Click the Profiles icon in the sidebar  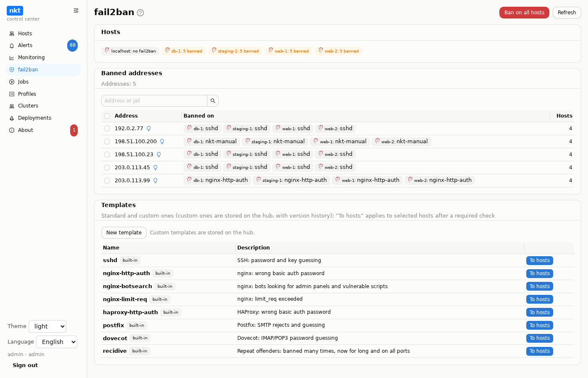pos(12,94)
